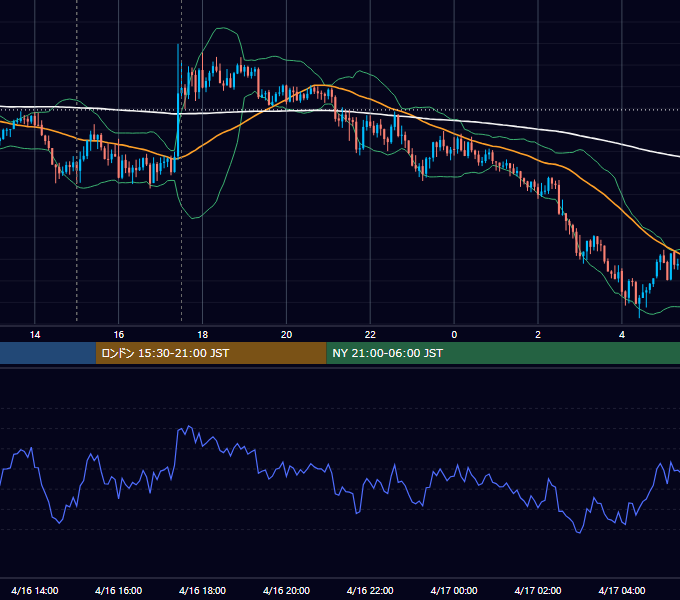Click the 4/17 00:00 date label

click(454, 590)
